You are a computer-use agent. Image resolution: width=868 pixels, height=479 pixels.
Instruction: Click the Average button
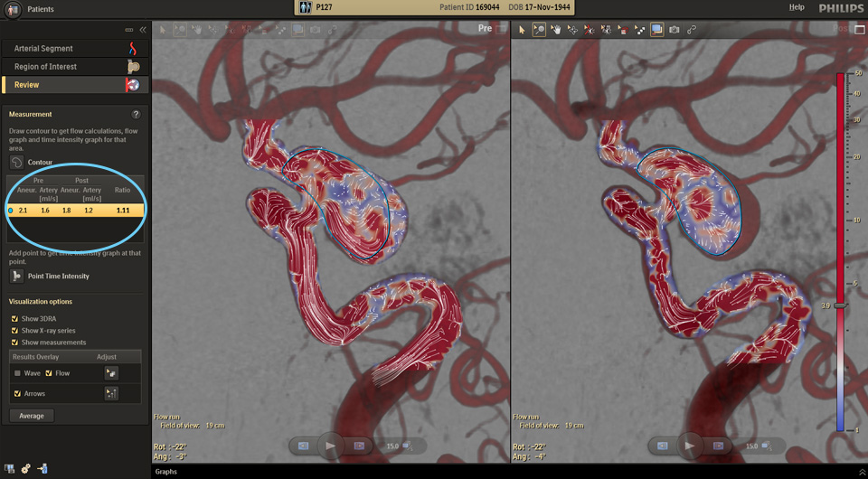[32, 416]
